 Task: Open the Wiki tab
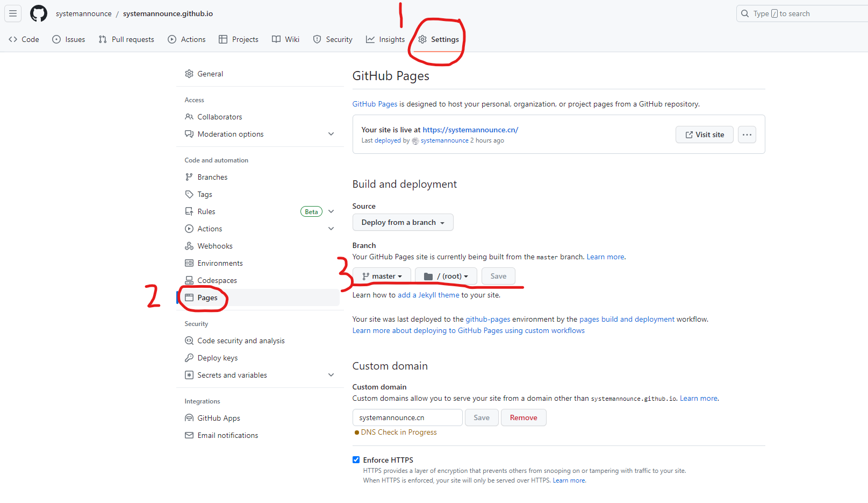point(286,39)
